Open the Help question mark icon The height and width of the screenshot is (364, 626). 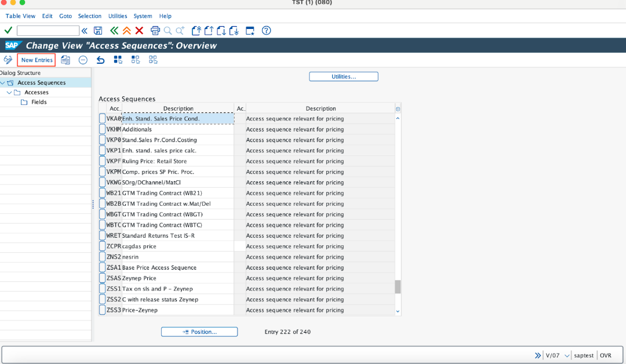[266, 30]
